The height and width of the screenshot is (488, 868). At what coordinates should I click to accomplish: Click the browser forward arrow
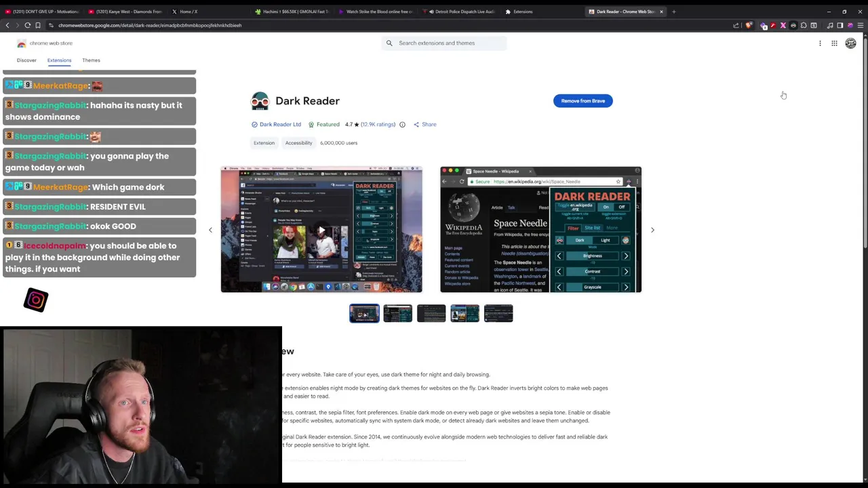click(x=17, y=25)
